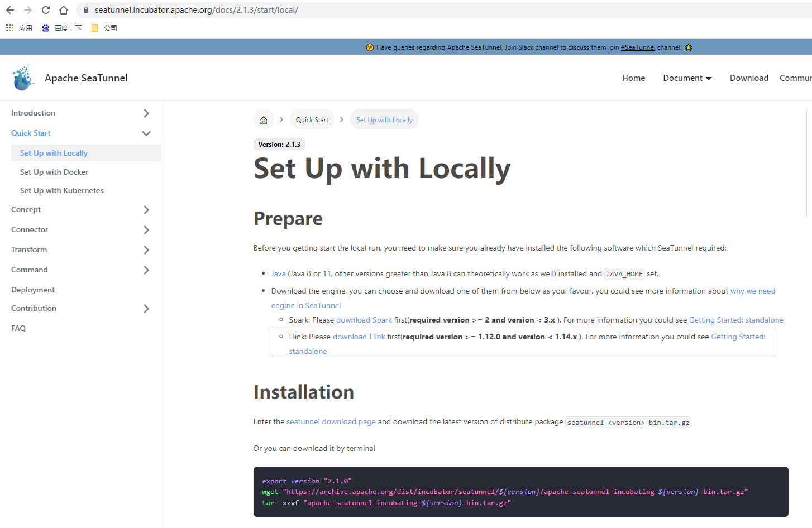This screenshot has width=812, height=528.
Task: Click the breadcrumb home icon
Action: (x=264, y=119)
